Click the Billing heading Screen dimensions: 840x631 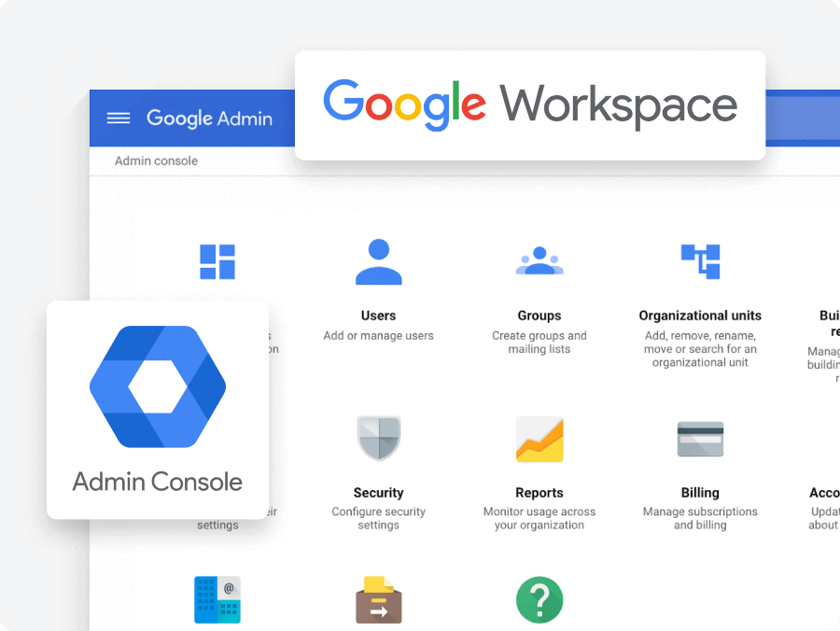(x=700, y=493)
